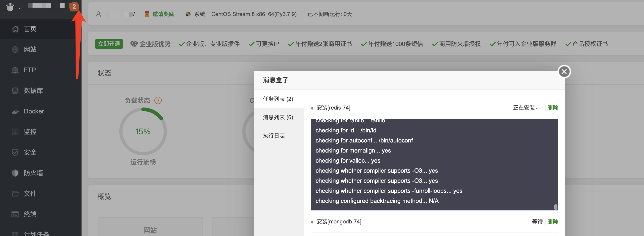Screen dimensions: 644x236
Task: Delete the waiting mongodb-74 install task
Action: click(x=552, y=222)
